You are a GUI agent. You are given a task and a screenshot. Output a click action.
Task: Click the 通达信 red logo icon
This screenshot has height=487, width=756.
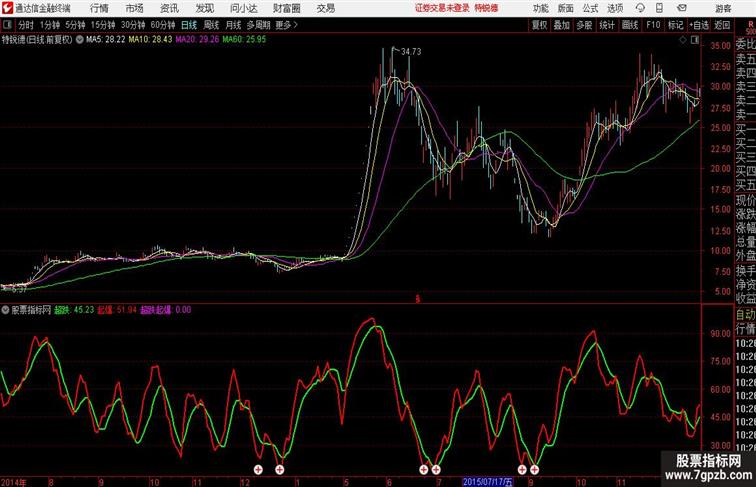(x=7, y=8)
